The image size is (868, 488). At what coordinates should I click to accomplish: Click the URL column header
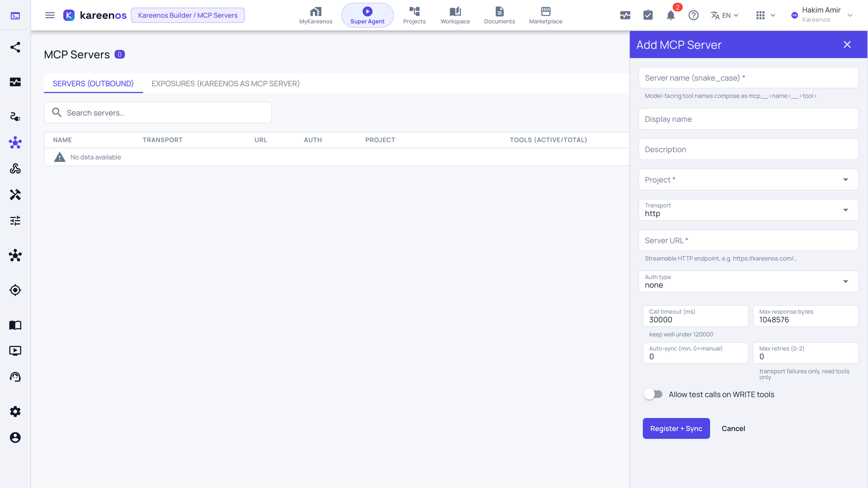[x=261, y=140]
